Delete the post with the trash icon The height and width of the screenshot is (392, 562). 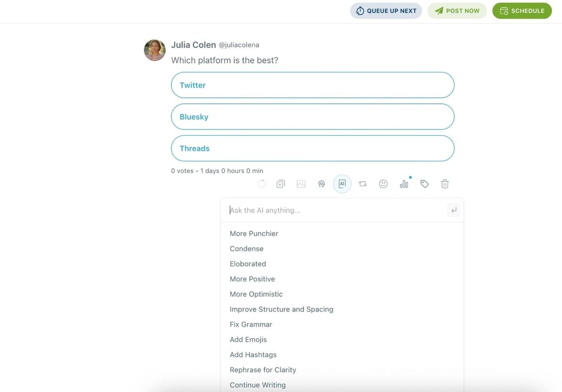[x=445, y=184]
